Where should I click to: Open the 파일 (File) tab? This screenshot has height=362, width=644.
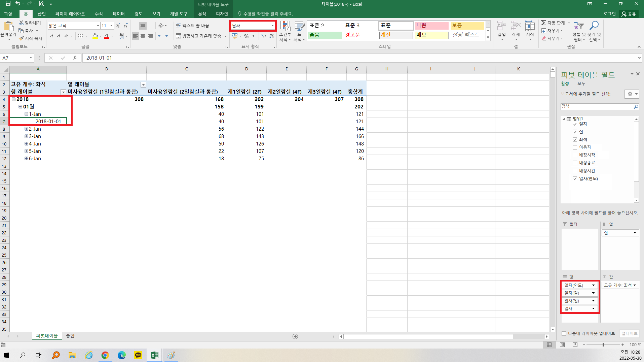coord(8,14)
